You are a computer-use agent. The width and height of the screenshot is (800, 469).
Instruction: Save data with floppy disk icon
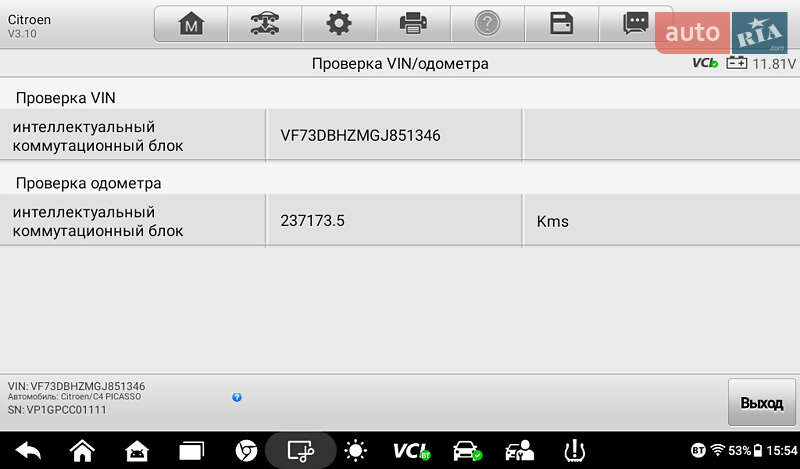coord(561,23)
